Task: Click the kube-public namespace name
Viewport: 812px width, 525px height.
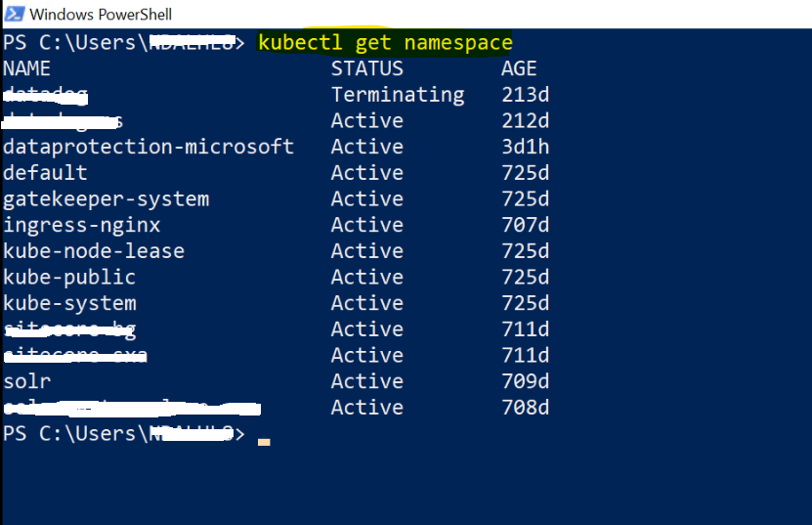Action: coord(69,278)
